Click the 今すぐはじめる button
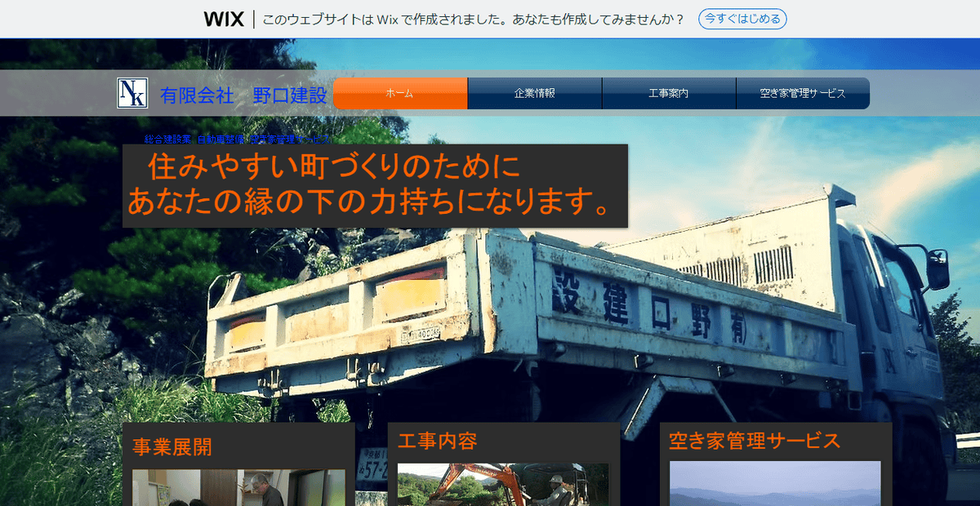 tap(742, 18)
